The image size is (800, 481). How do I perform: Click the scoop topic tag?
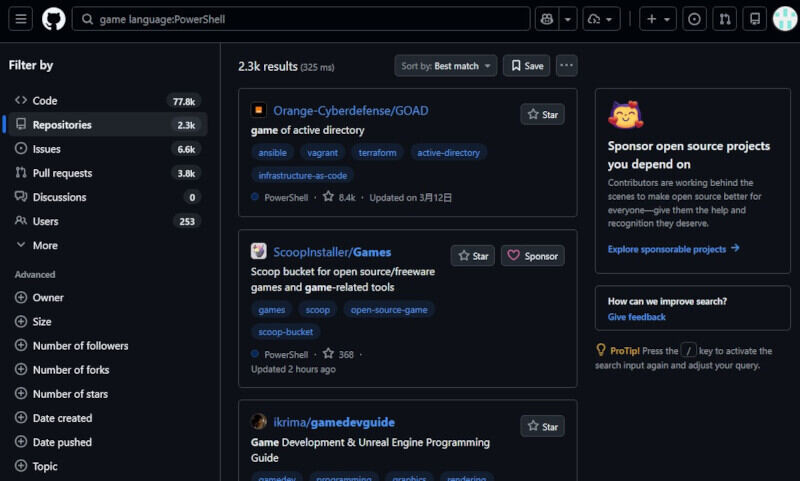[317, 310]
